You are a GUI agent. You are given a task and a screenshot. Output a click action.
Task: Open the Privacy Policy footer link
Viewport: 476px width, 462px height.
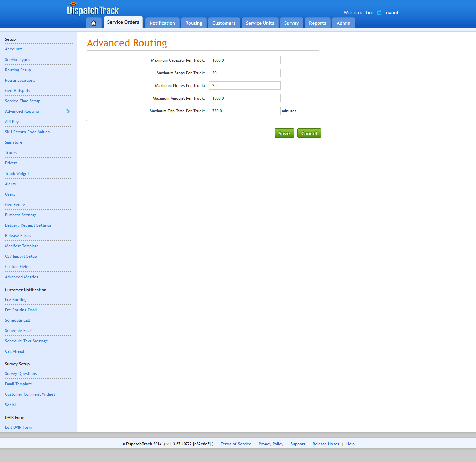pyautogui.click(x=271, y=444)
